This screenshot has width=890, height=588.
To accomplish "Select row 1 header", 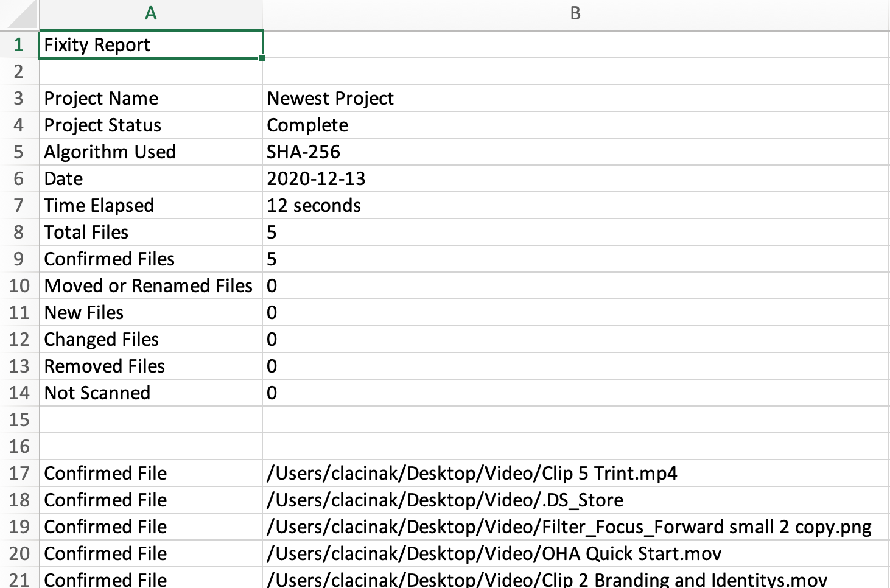I will (x=19, y=44).
